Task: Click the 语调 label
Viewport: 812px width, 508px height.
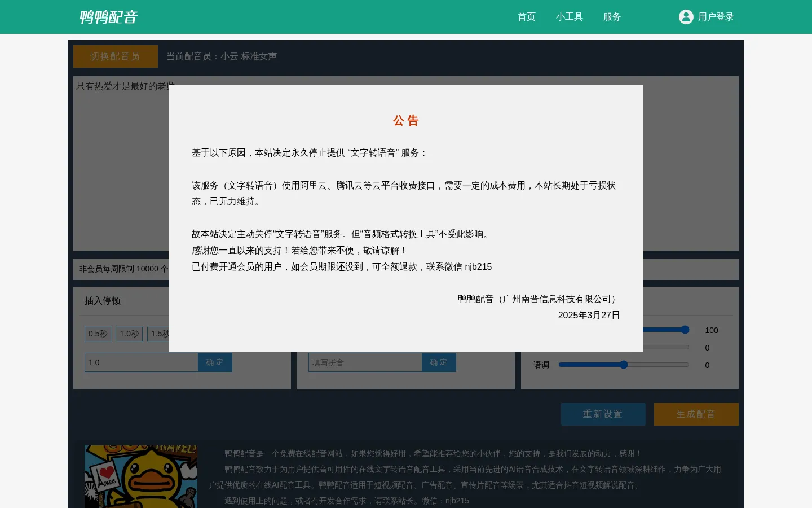Action: click(541, 365)
